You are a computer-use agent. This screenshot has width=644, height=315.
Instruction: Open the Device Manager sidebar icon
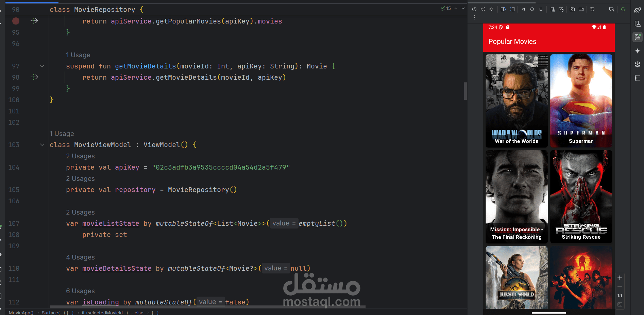[x=638, y=23]
